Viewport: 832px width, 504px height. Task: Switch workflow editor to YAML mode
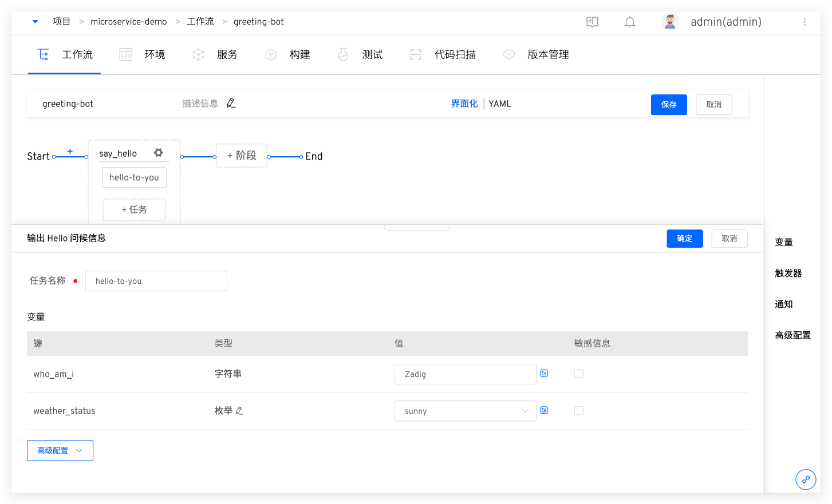pyautogui.click(x=499, y=104)
